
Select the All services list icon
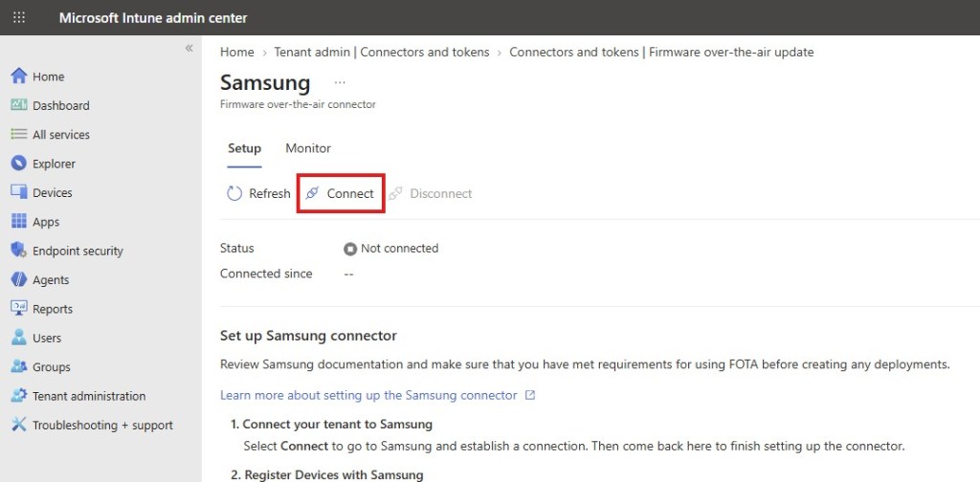click(19, 134)
